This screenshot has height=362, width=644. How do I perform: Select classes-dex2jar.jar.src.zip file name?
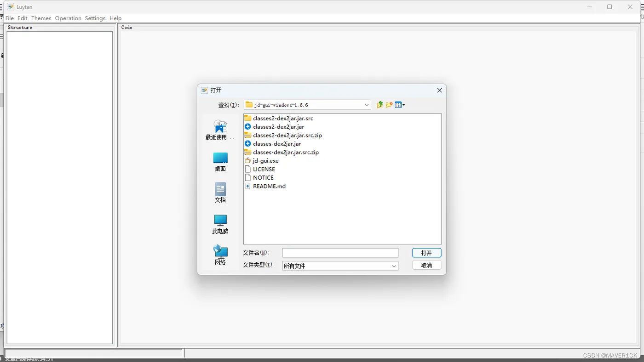pos(286,152)
